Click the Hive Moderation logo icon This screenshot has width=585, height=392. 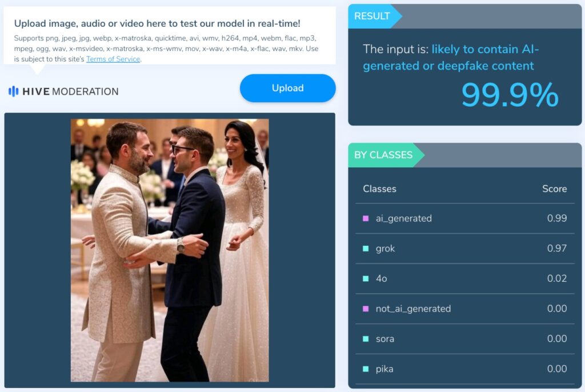pos(14,91)
